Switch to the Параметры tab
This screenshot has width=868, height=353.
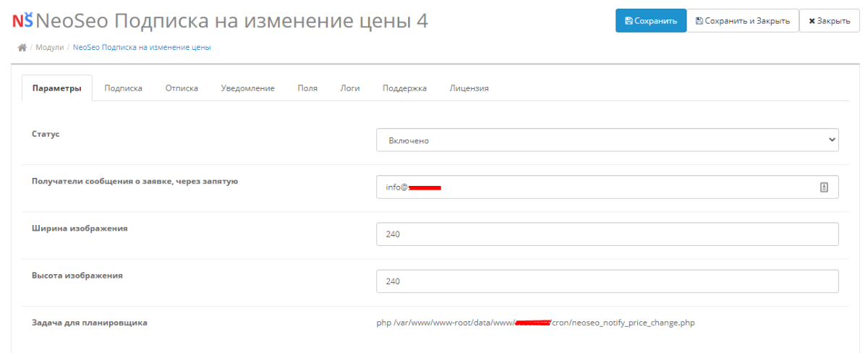(57, 88)
